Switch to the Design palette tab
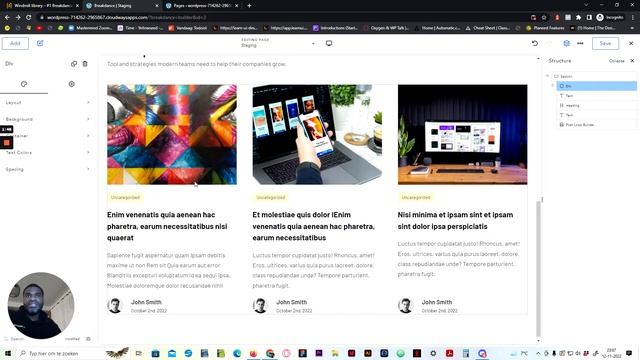 coord(24,84)
